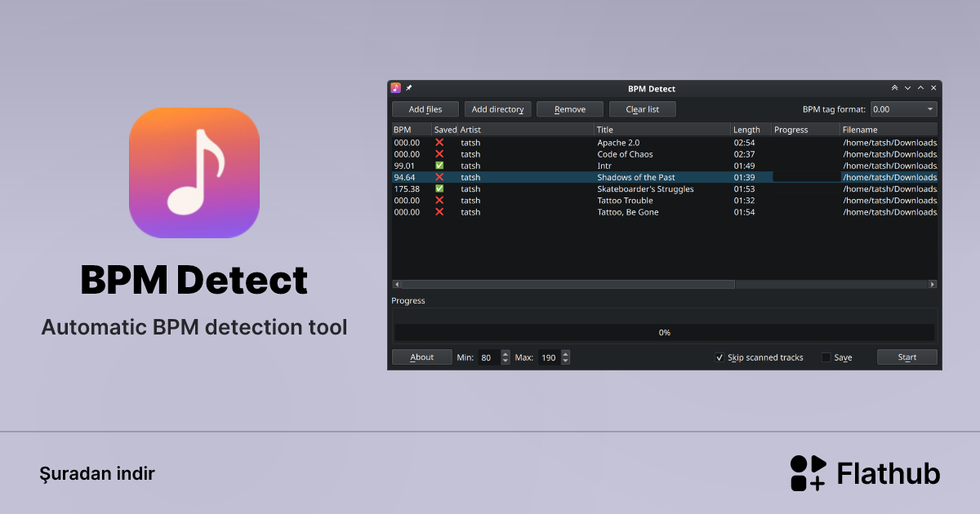980x514 pixels.
Task: Click the red X saved icon for Apache 2.0
Action: (439, 143)
